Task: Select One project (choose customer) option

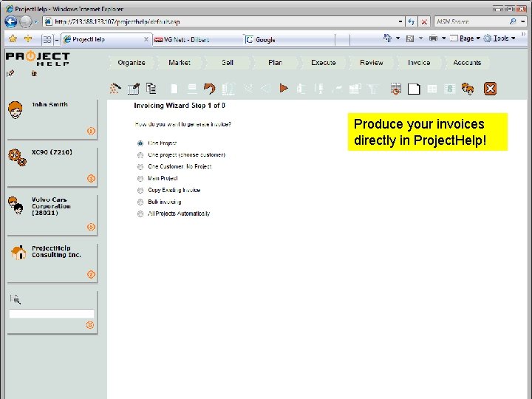Action: pyautogui.click(x=140, y=155)
